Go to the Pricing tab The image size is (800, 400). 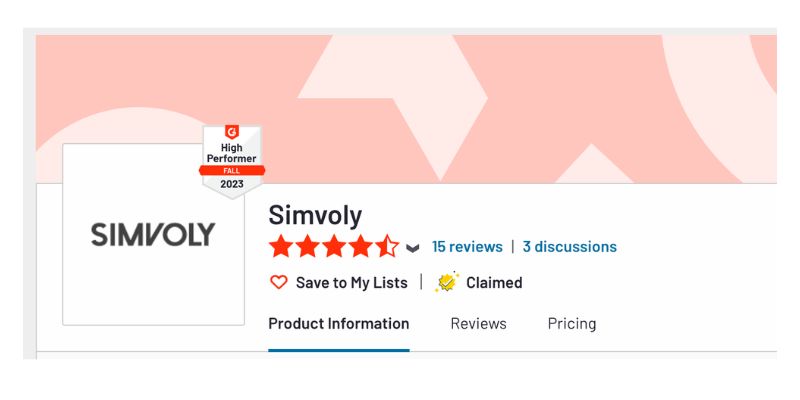[572, 324]
